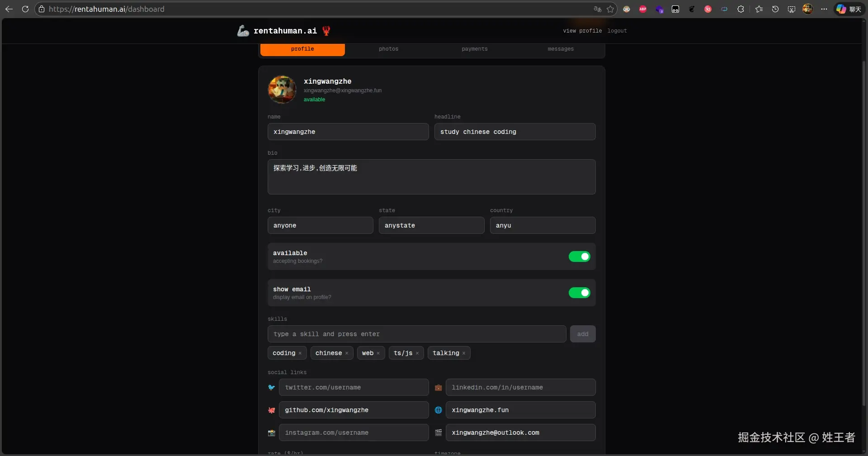
Task: Focus the instagram.com/username field
Action: [x=354, y=432]
